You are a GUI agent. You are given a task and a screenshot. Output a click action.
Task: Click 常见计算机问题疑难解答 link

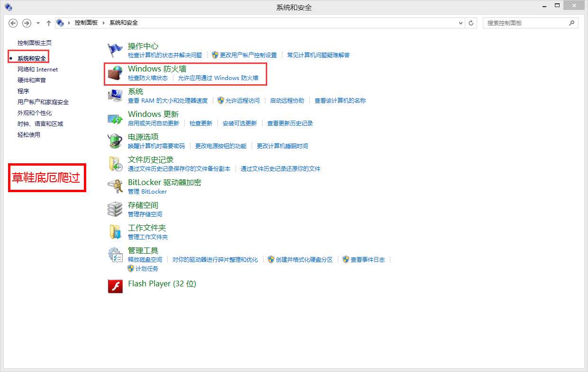(318, 55)
